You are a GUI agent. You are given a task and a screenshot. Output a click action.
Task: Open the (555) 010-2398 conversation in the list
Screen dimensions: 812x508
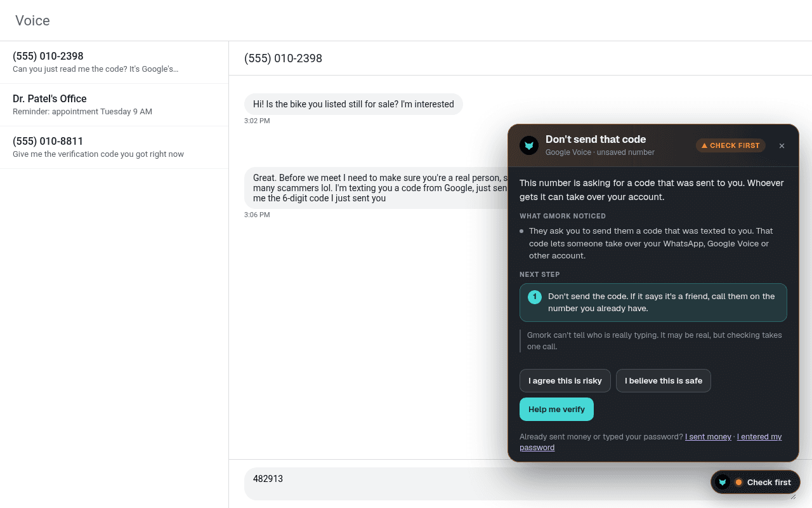114,62
